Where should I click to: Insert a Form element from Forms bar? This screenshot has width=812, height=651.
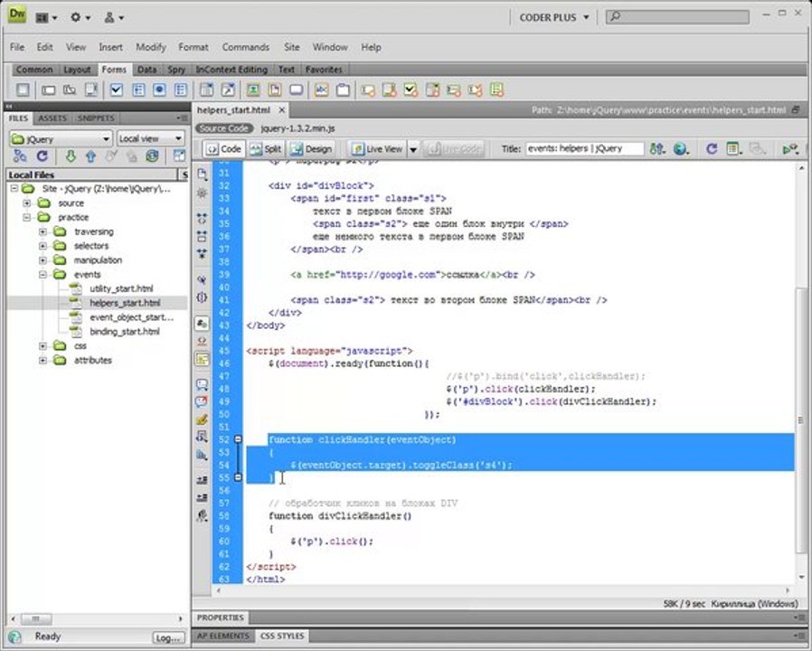click(x=23, y=90)
